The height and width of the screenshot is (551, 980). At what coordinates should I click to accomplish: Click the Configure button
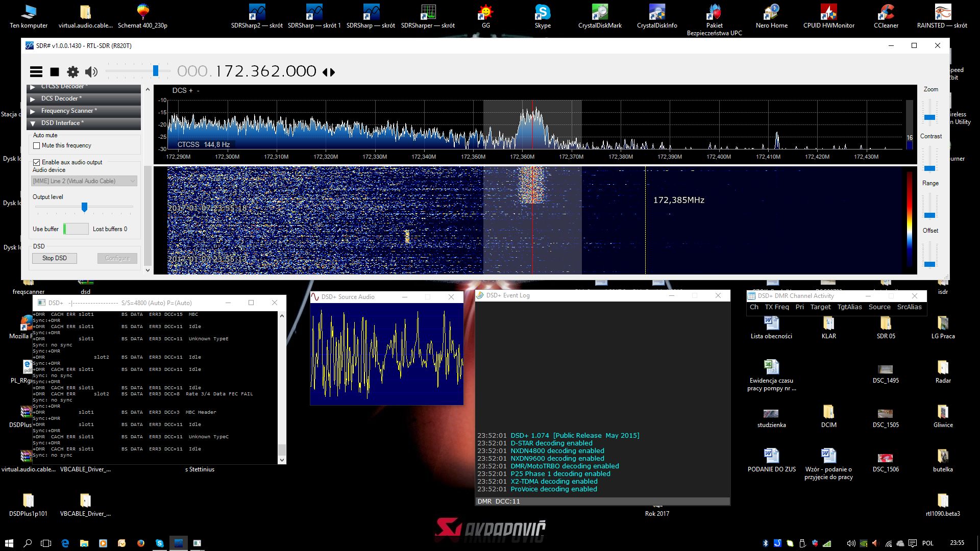pyautogui.click(x=117, y=258)
